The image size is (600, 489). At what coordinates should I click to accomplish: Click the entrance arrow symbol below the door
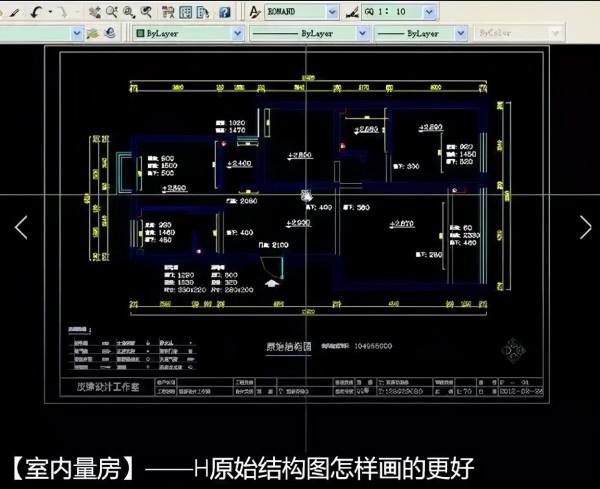coord(272,284)
